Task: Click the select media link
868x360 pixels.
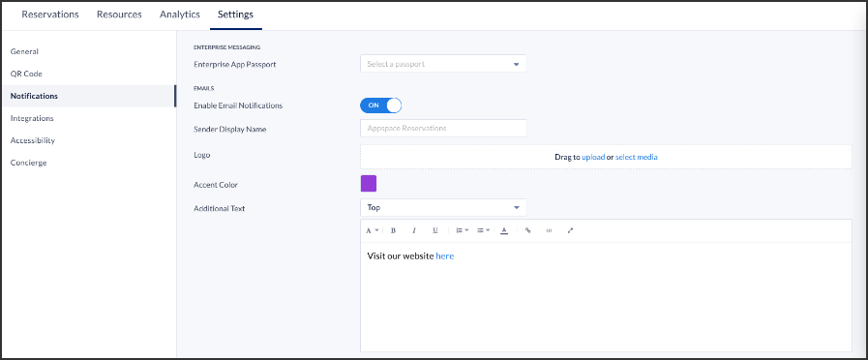Action: click(636, 158)
